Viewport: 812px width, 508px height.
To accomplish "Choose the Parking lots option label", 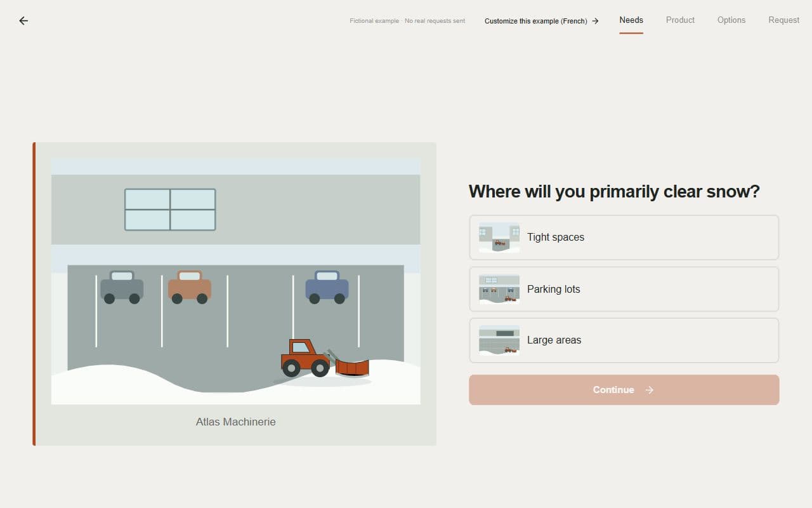I will click(x=554, y=289).
